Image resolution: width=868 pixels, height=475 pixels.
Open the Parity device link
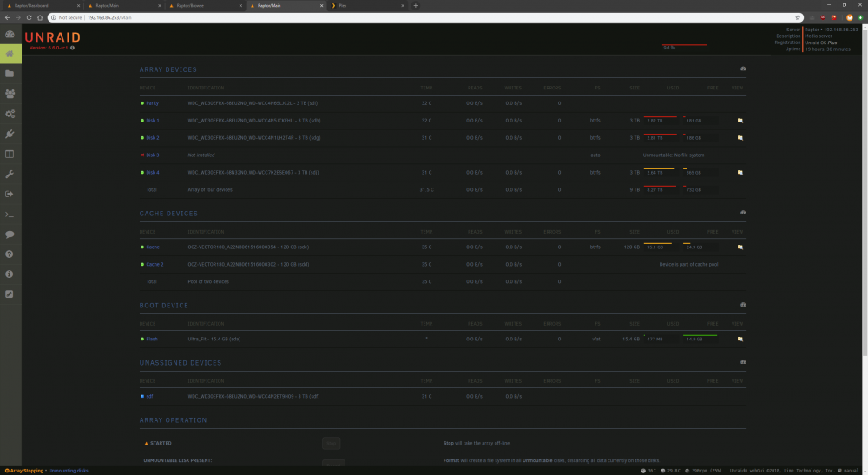coord(152,103)
